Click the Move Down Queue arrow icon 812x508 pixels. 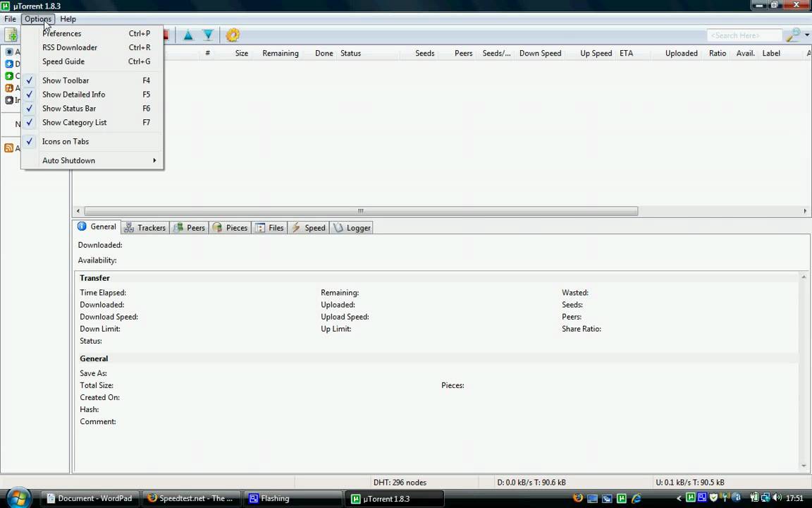[208, 35]
